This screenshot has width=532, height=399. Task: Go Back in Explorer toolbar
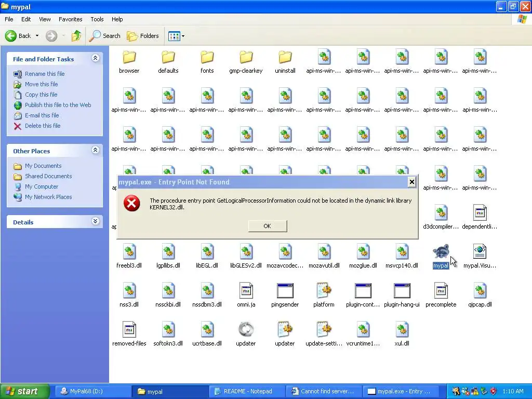[x=18, y=36]
